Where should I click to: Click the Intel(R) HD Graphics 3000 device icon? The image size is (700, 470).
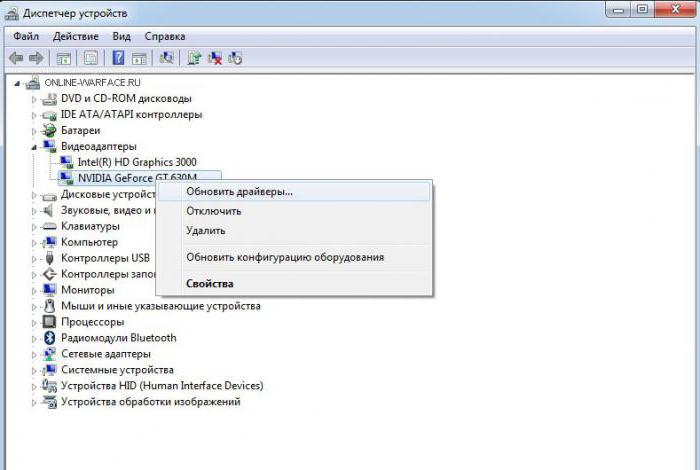(66, 162)
